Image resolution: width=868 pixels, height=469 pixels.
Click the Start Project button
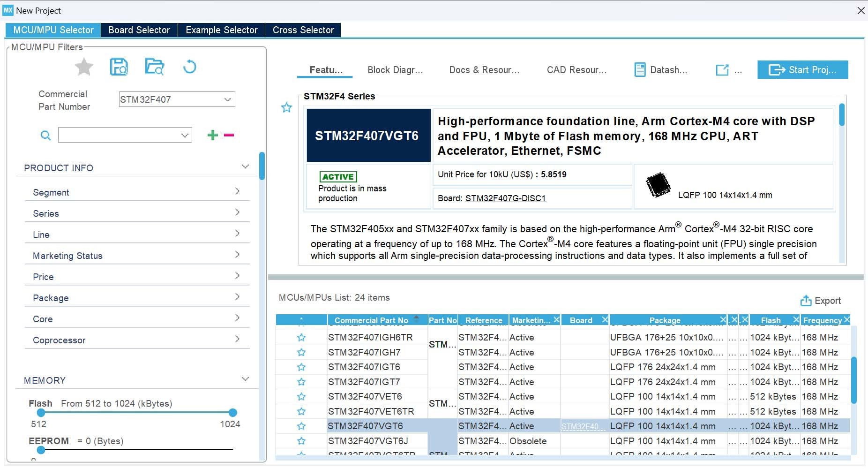802,70
